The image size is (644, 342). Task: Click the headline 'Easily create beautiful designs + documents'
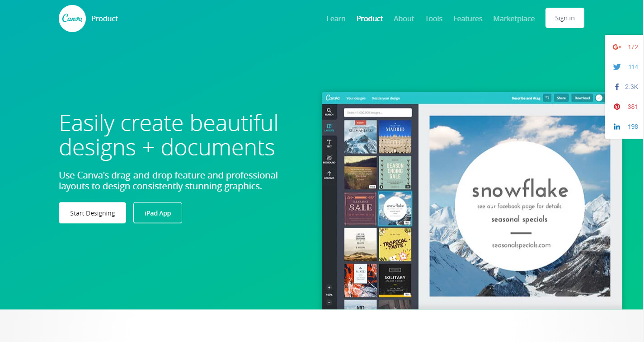pos(169,135)
